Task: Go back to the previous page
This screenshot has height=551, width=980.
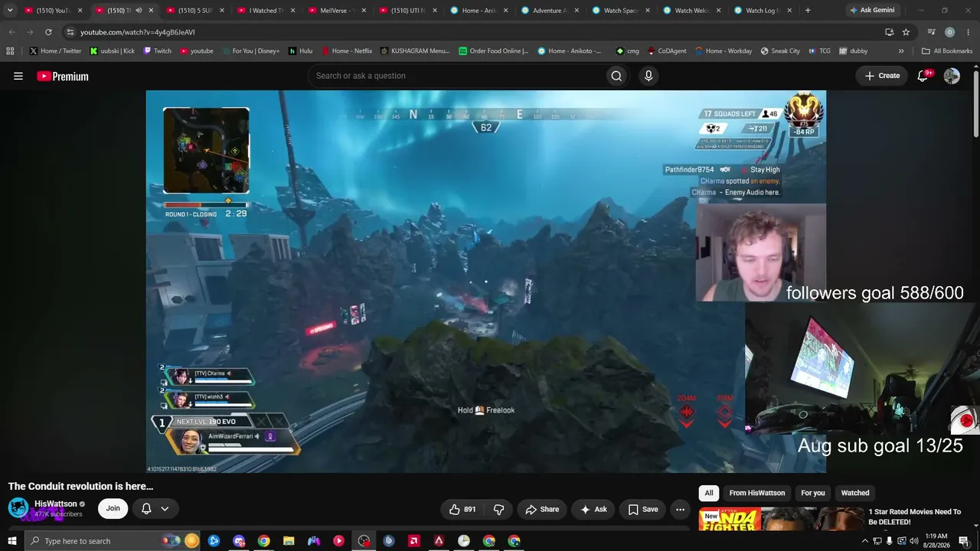Action: tap(11, 32)
